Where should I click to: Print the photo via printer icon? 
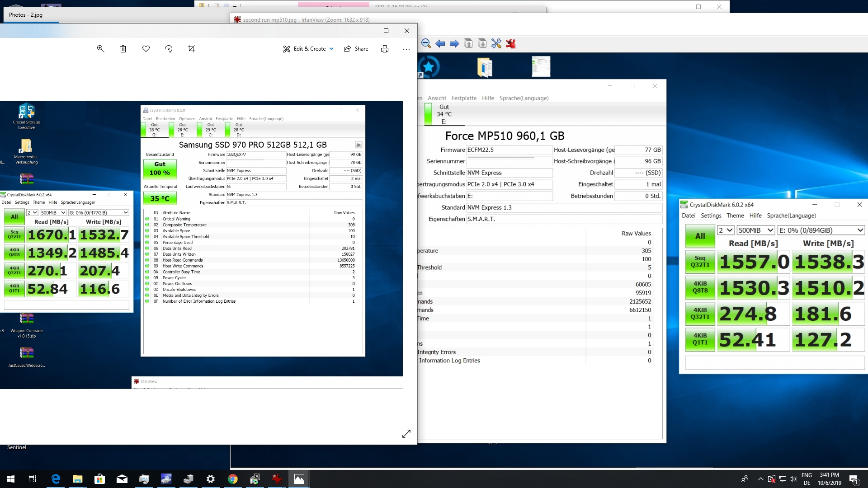385,49
